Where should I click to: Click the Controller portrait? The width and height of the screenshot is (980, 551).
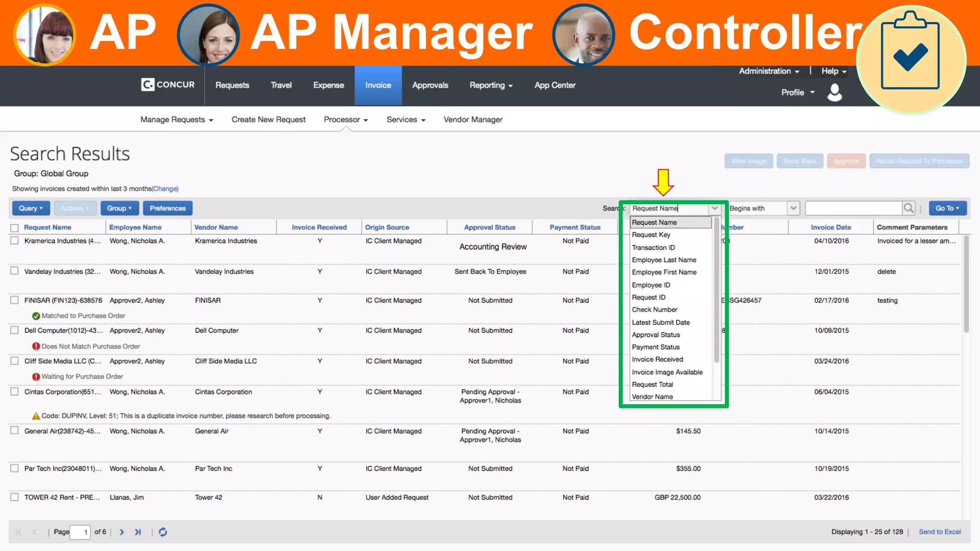tap(584, 34)
